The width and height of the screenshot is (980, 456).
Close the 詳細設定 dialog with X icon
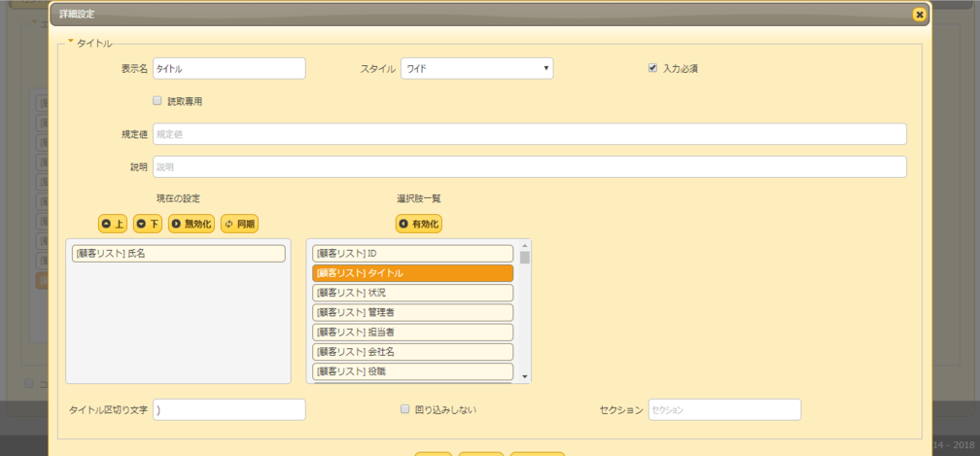pos(918,15)
